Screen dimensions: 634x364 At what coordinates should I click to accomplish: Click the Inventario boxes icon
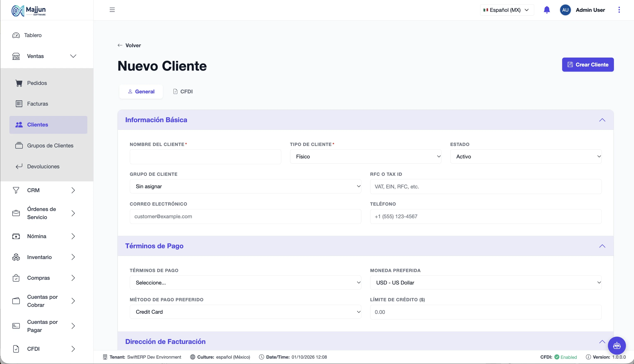[x=16, y=257]
